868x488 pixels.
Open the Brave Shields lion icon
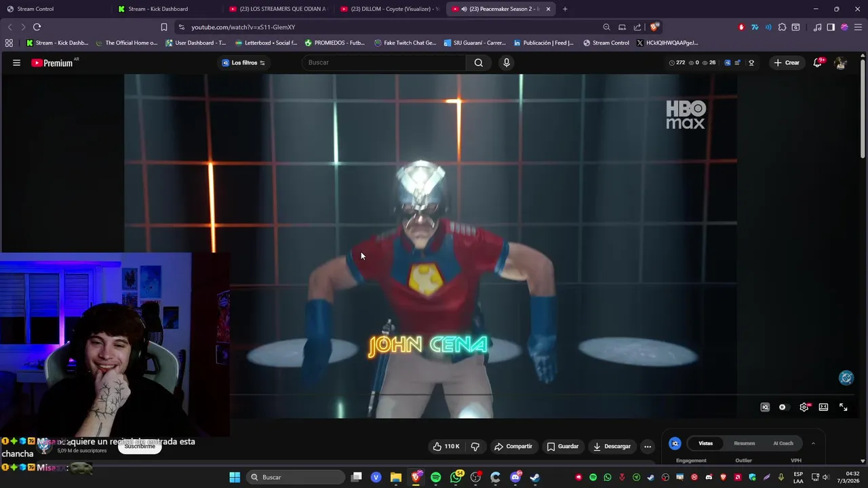[654, 27]
